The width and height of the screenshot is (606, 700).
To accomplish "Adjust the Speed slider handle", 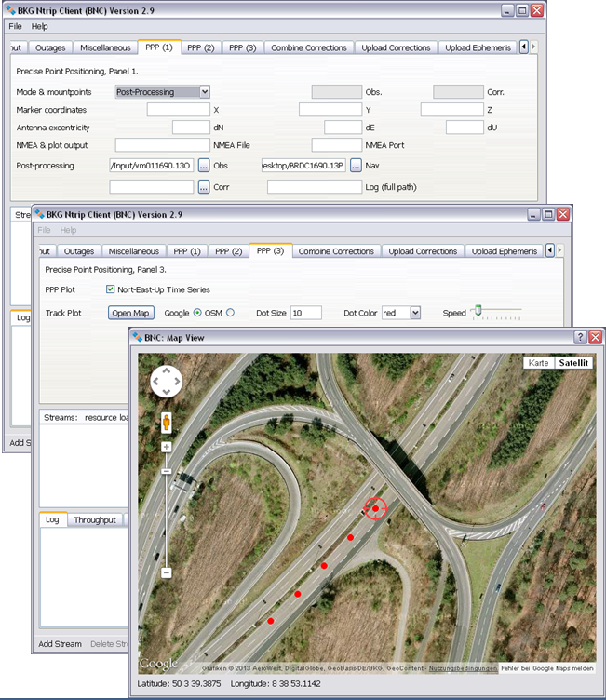I will tap(478, 310).
